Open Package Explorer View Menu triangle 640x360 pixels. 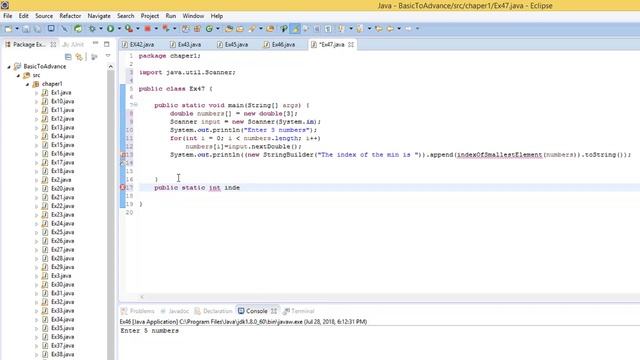coord(108,56)
